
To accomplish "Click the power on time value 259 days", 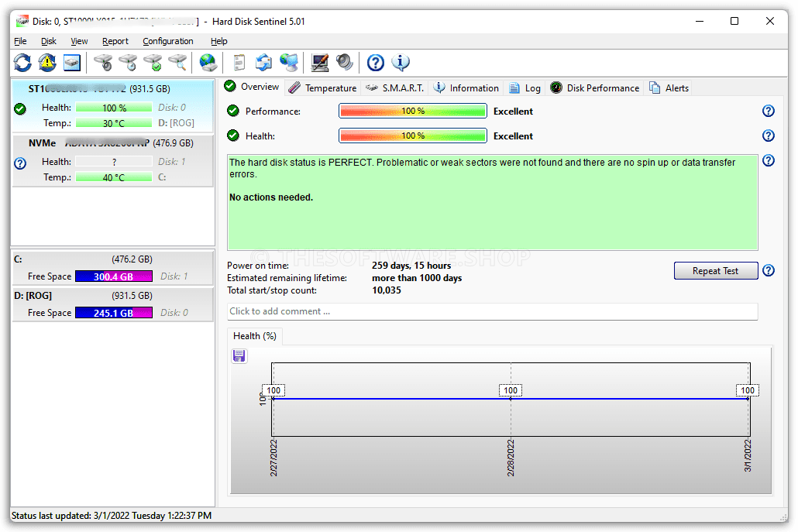I will 411,266.
